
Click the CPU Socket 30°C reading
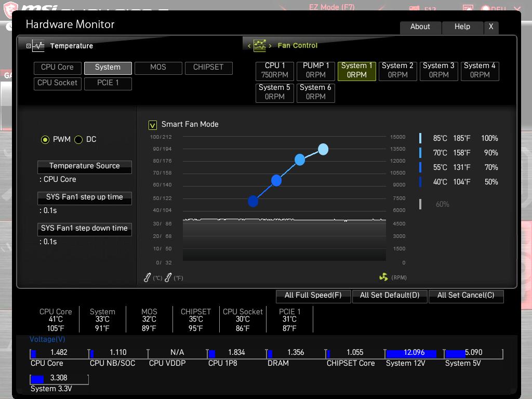[x=243, y=320]
